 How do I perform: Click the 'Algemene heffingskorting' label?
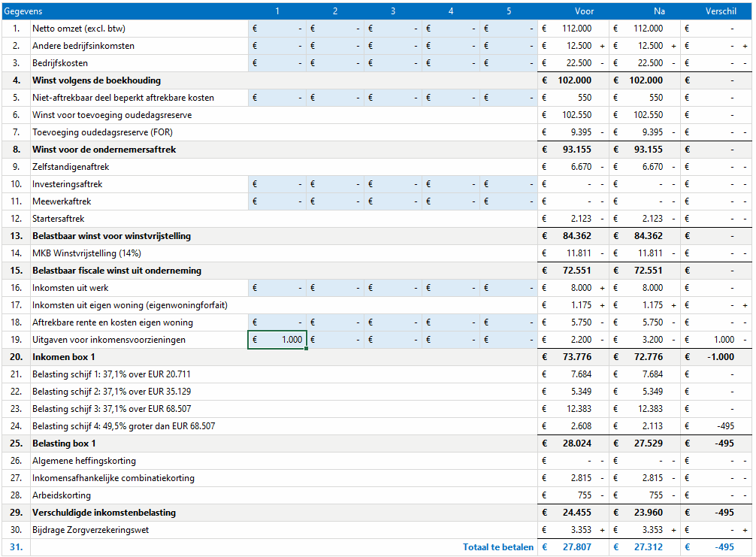pos(84,461)
